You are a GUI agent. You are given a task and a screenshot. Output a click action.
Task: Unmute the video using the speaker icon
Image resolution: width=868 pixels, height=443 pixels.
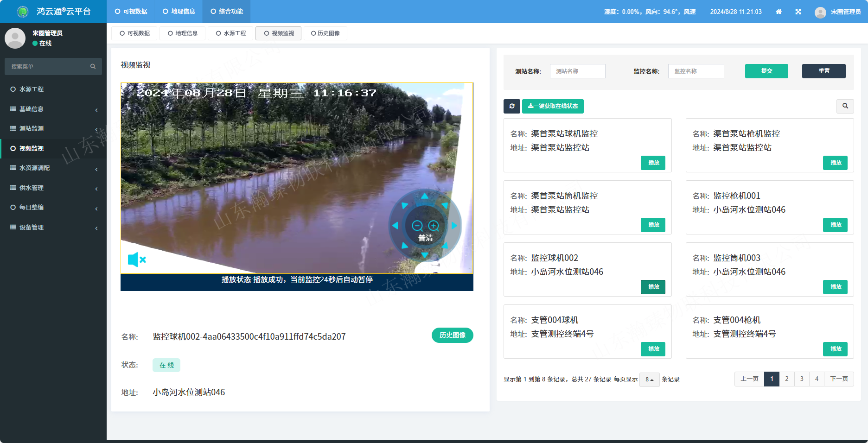pyautogui.click(x=136, y=259)
